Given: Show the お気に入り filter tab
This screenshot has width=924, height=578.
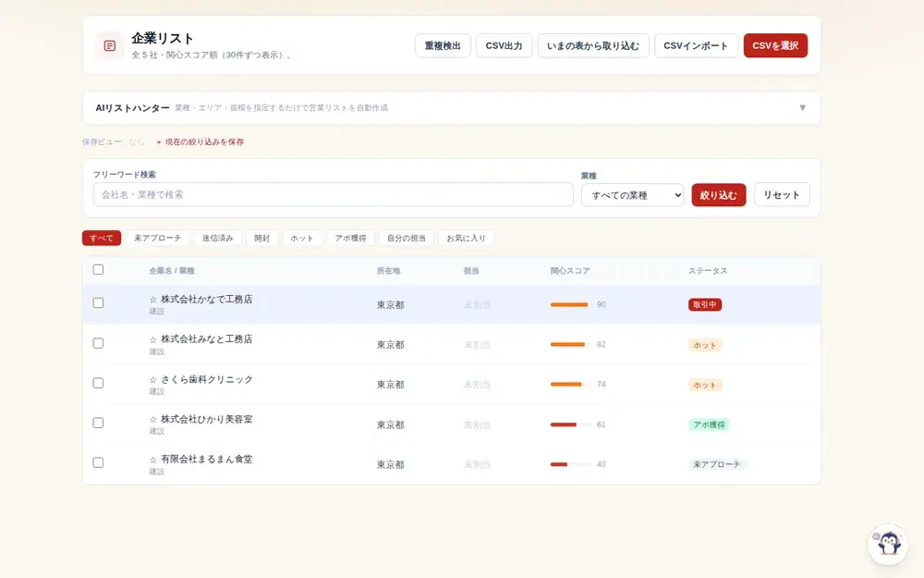Looking at the screenshot, I should tap(466, 238).
